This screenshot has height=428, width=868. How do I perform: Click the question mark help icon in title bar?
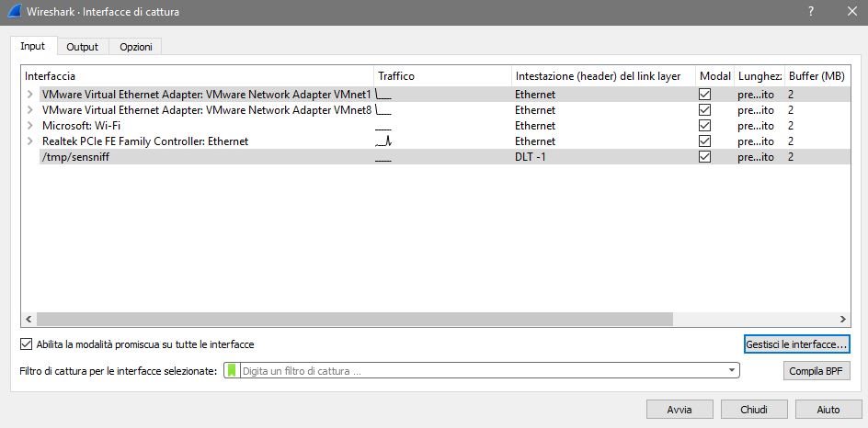tap(811, 12)
